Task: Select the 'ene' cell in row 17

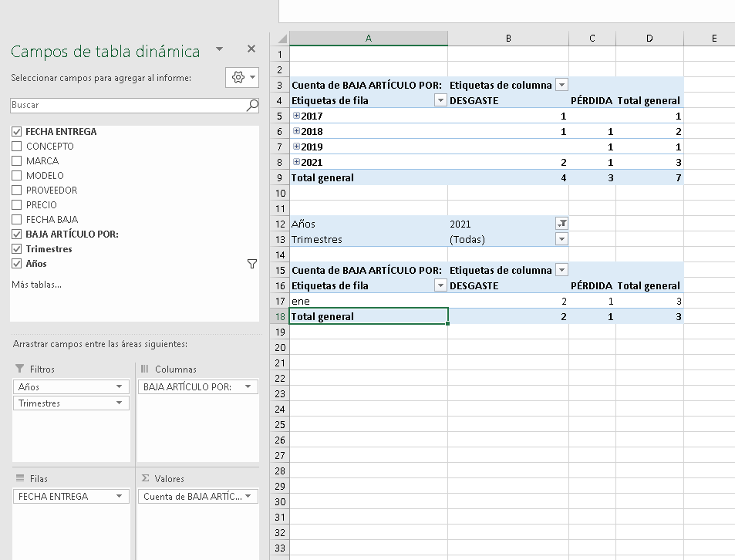Action: pos(369,301)
